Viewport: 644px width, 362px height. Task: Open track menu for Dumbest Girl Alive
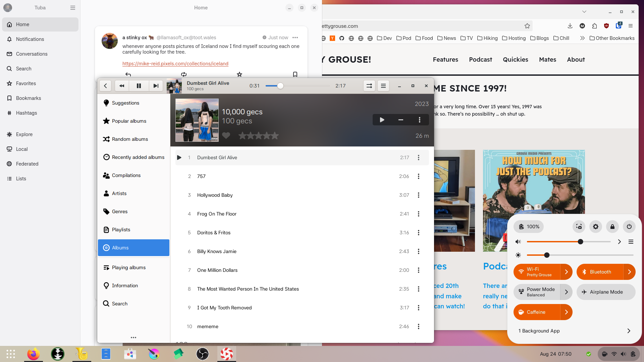[419, 158]
